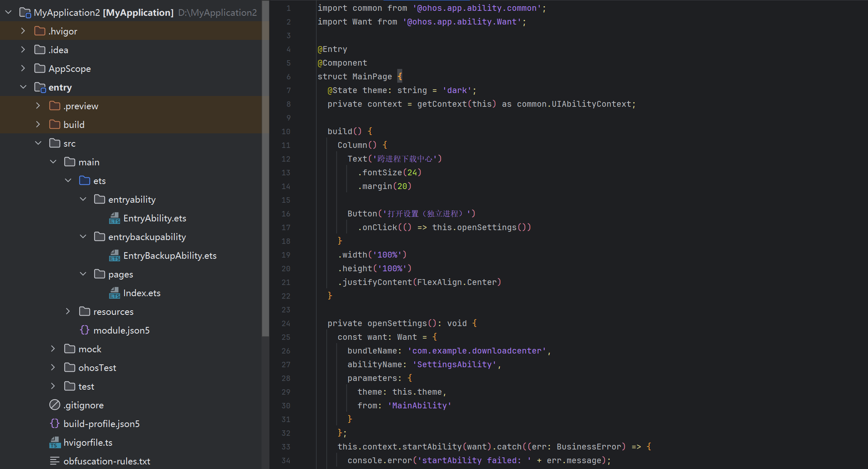Collapse the main folder
This screenshot has width=868, height=469.
tap(53, 162)
